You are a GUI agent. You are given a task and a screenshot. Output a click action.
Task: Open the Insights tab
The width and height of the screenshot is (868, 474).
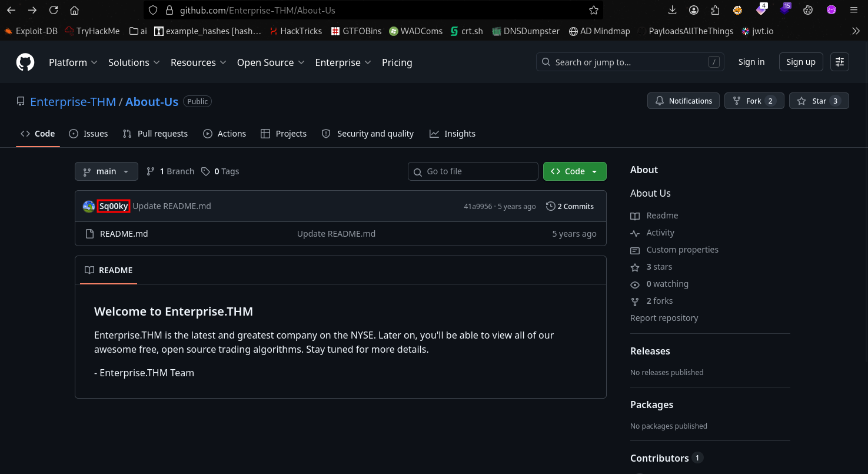453,134
